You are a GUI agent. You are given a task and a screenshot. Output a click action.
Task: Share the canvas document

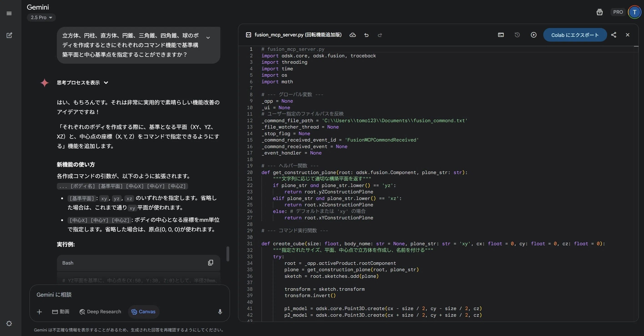coord(614,35)
